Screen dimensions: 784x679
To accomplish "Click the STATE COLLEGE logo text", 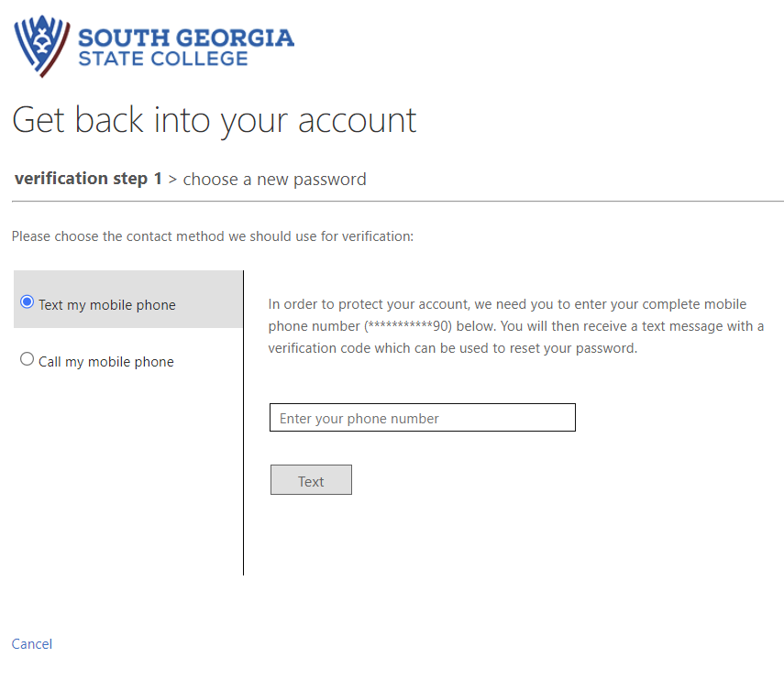I will coord(163,59).
